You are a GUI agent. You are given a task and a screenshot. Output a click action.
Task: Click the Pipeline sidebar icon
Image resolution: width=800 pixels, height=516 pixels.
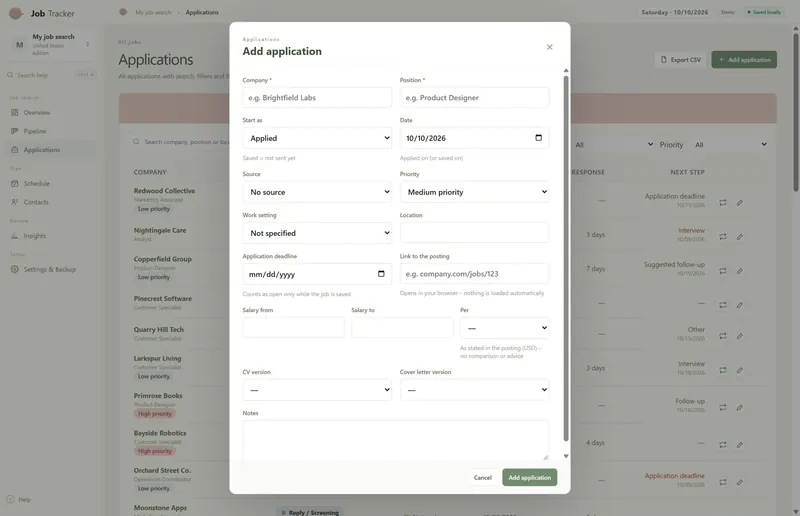[14, 131]
